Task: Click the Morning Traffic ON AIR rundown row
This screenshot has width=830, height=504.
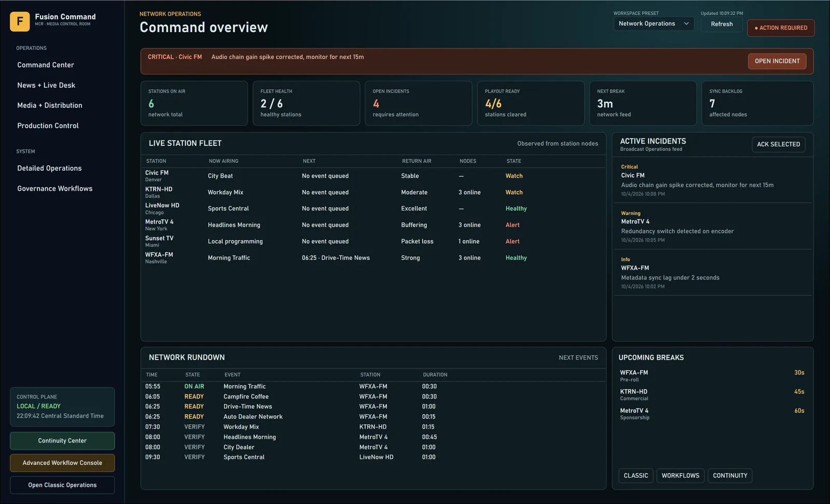Action: (x=374, y=387)
